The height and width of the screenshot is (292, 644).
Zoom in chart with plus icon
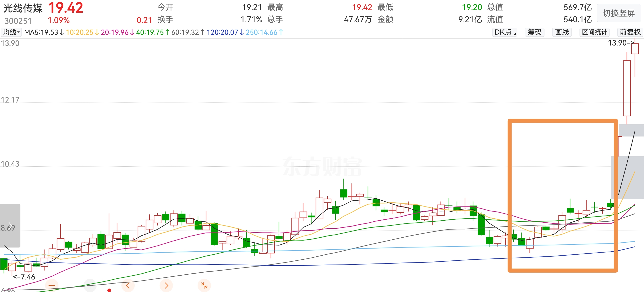click(90, 286)
